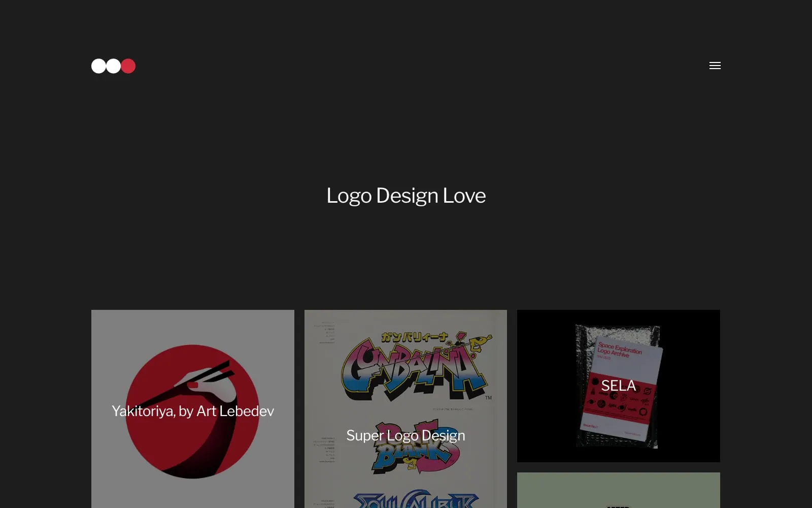Image resolution: width=812 pixels, height=508 pixels.
Task: Open the SELA post card
Action: coord(618,386)
